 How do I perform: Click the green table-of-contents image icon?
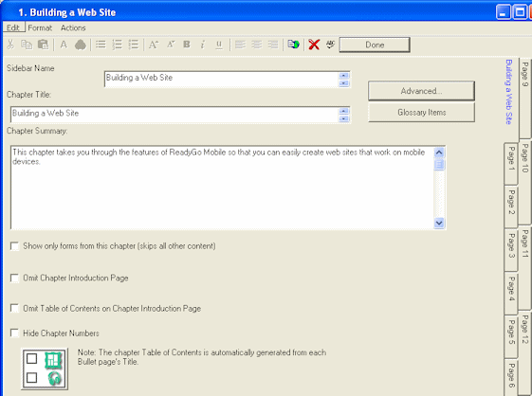[x=53, y=360]
